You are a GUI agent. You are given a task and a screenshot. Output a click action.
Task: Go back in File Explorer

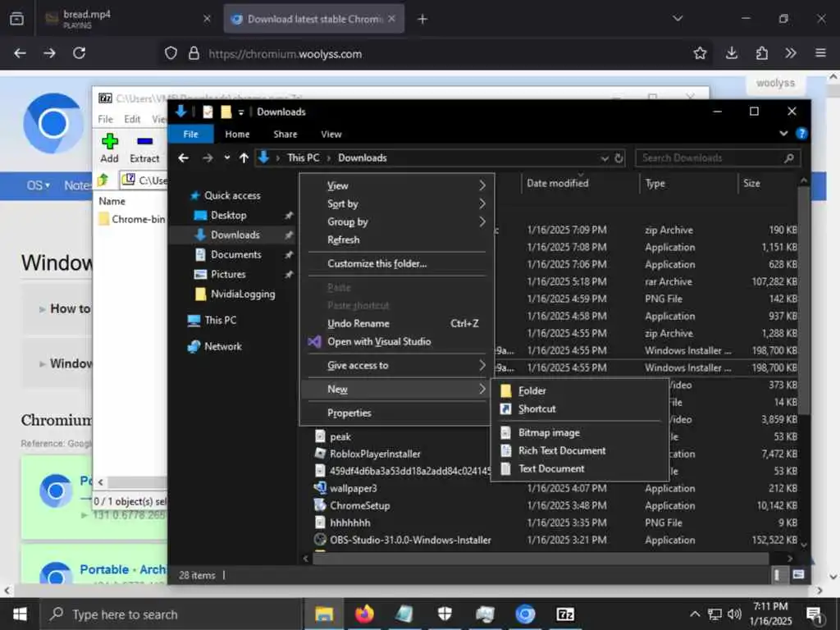(183, 158)
